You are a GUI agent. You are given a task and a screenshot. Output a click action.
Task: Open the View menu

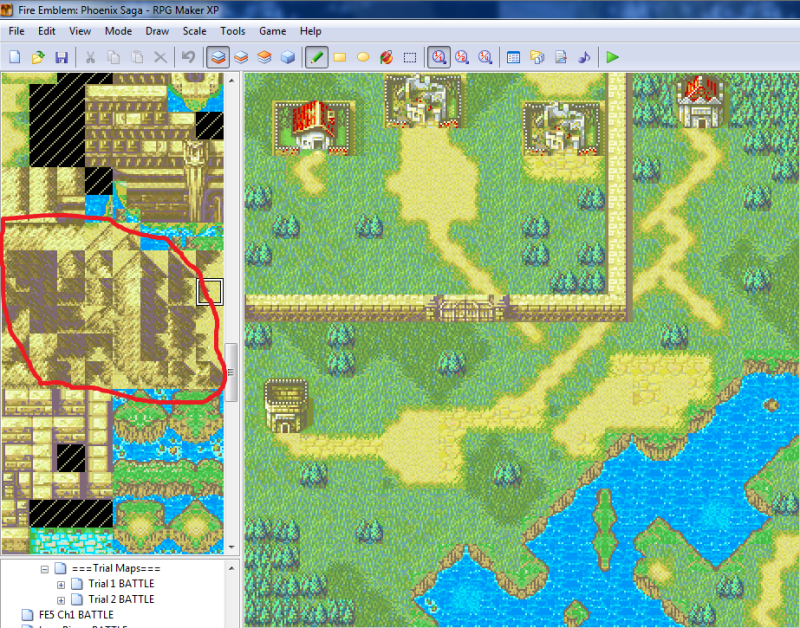pyautogui.click(x=80, y=31)
